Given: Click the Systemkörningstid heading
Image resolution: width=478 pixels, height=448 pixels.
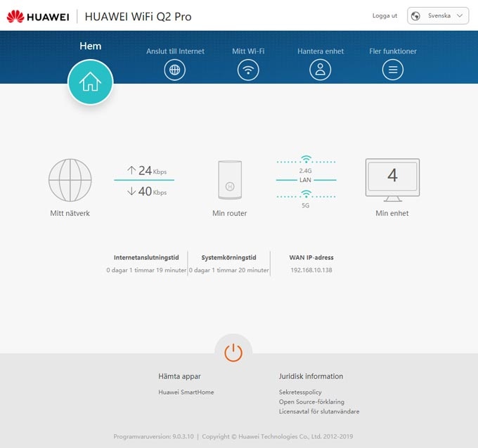Looking at the screenshot, I should click(228, 257).
